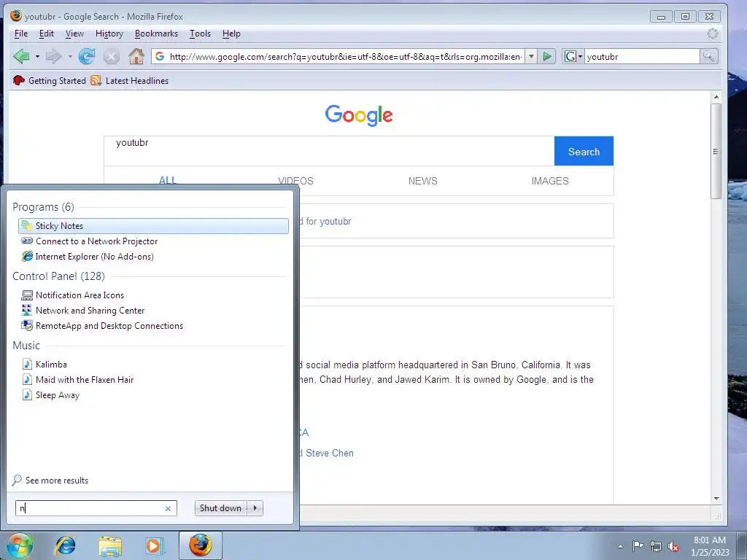Screen dimensions: 747x560
Task: Open Windows Media Player on the taskbar
Action: [x=155, y=545]
